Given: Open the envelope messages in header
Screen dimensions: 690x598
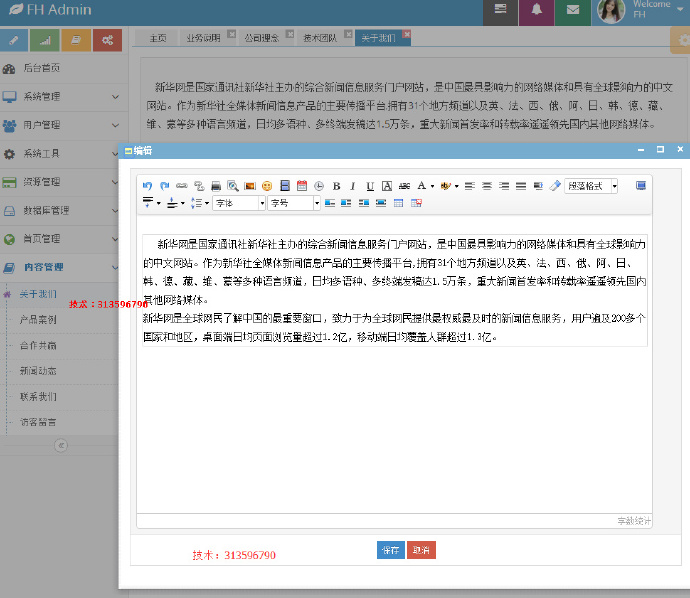Looking at the screenshot, I should pos(573,11).
